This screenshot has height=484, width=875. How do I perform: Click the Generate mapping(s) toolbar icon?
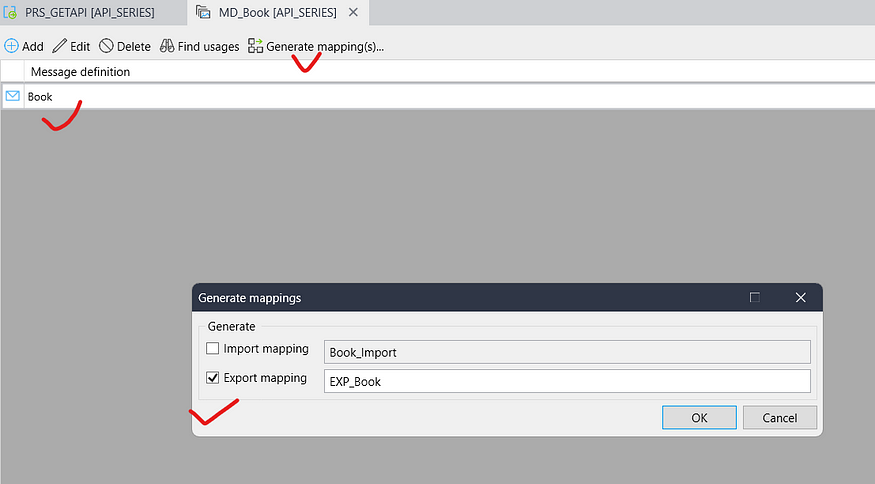pos(256,46)
